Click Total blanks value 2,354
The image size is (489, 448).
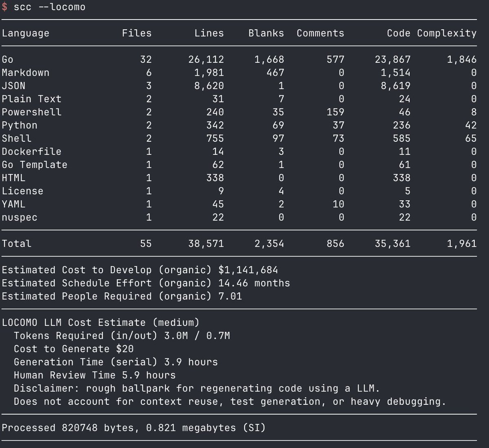coord(269,244)
